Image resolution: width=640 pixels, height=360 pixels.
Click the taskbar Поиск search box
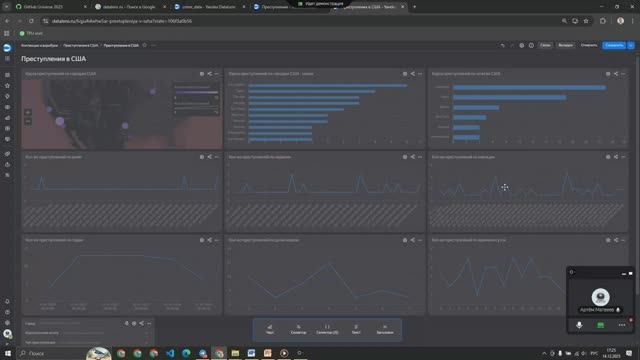tap(52, 353)
